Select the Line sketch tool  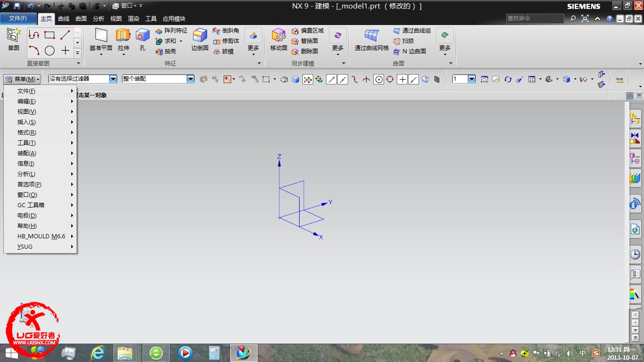(65, 35)
